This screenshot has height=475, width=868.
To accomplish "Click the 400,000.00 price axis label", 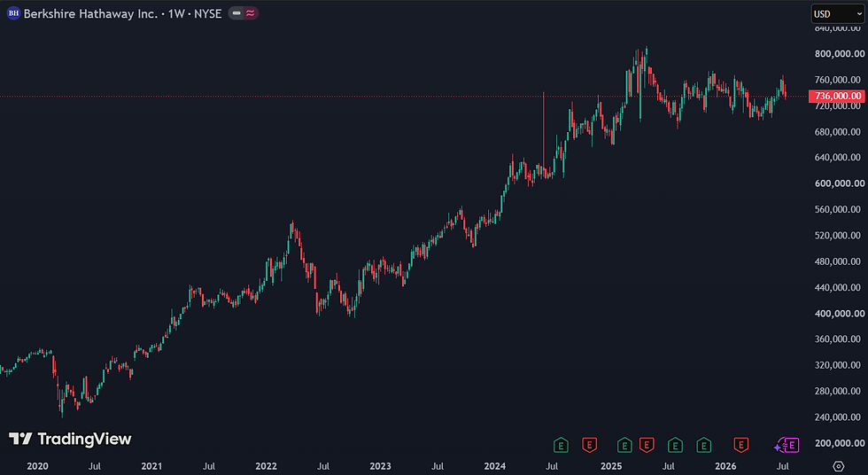I will point(840,314).
